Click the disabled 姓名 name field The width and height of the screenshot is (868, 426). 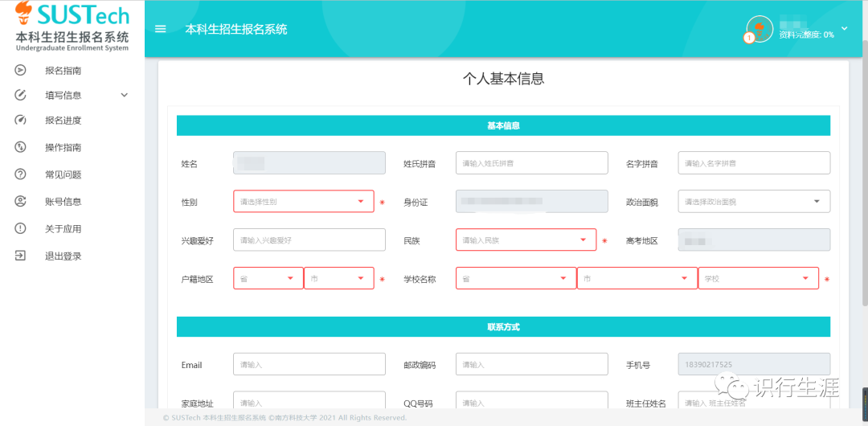(x=309, y=163)
